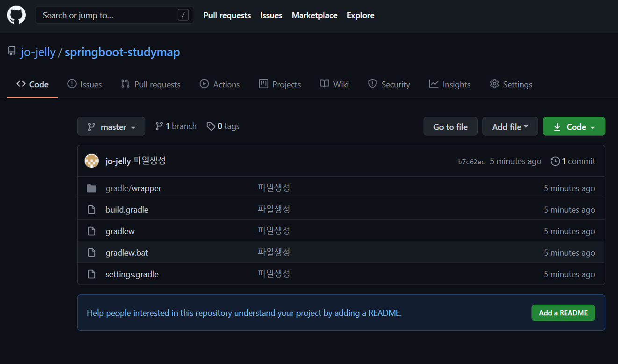Open Marketplace in the top navigation
The height and width of the screenshot is (364, 618).
[x=315, y=15]
